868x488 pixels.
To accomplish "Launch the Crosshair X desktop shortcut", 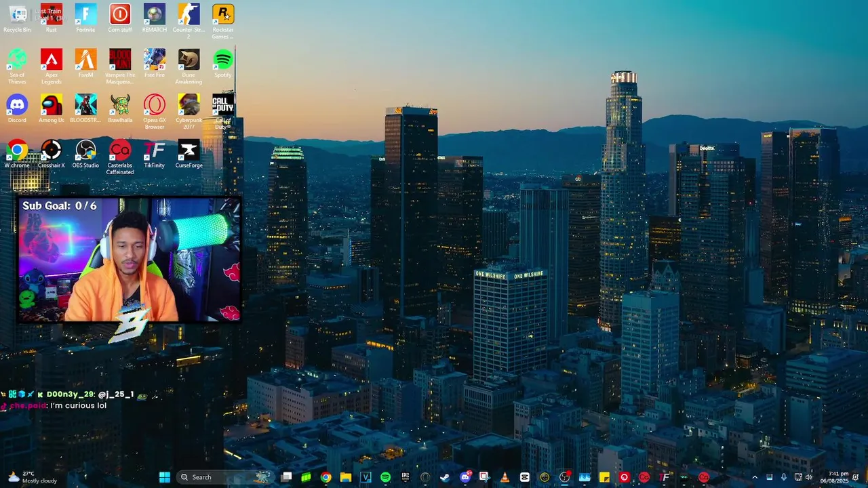I will 52,155.
